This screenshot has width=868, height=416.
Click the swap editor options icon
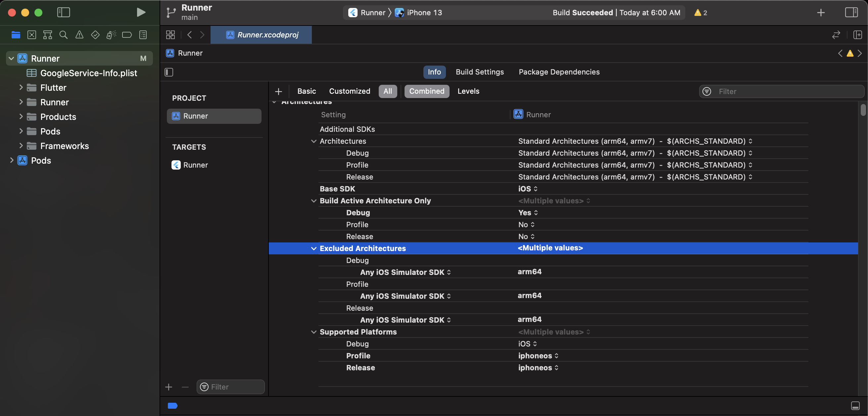coord(836,35)
